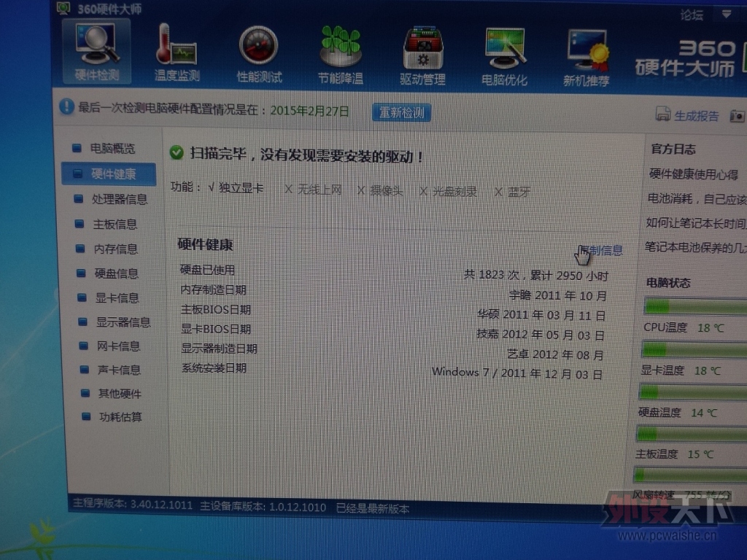The image size is (747, 560).
Task: Click the 官方日志 section heading
Action: click(x=673, y=149)
